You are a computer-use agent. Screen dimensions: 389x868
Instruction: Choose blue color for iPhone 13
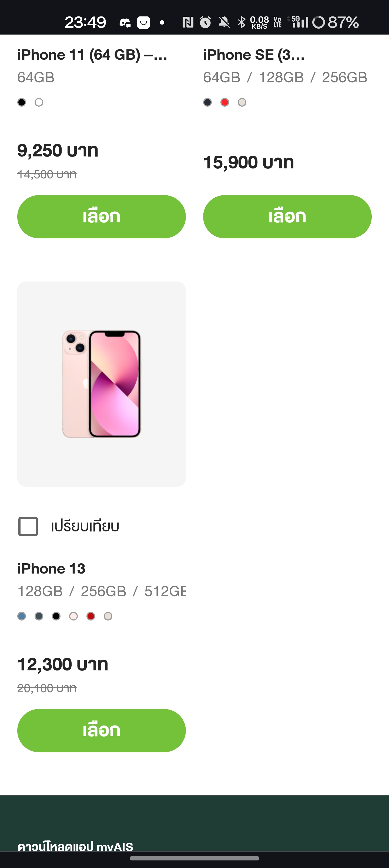click(x=22, y=616)
